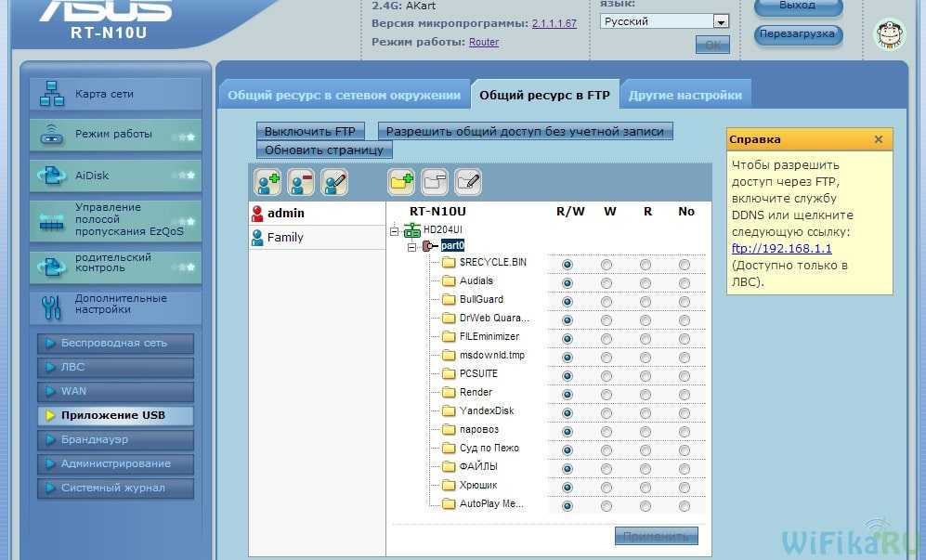This screenshot has width=926, height=560.
Task: Click the OK button next to language
Action: point(712,45)
